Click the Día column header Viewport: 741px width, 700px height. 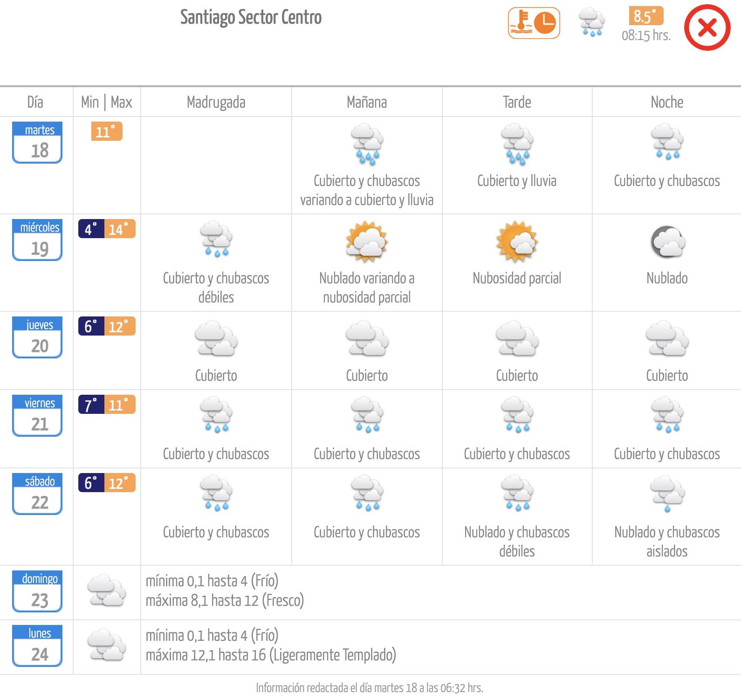[x=35, y=102]
